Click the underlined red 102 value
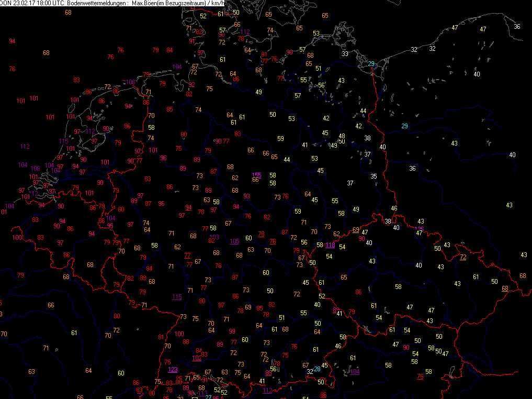This screenshot has height=399, width=532. (197, 358)
